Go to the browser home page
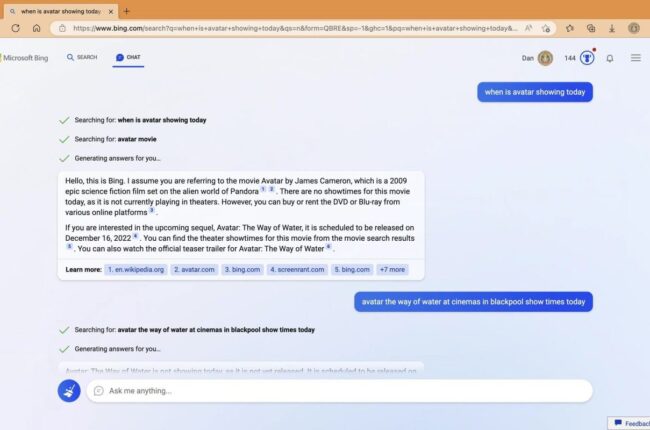This screenshot has height=430, width=650. [39, 28]
